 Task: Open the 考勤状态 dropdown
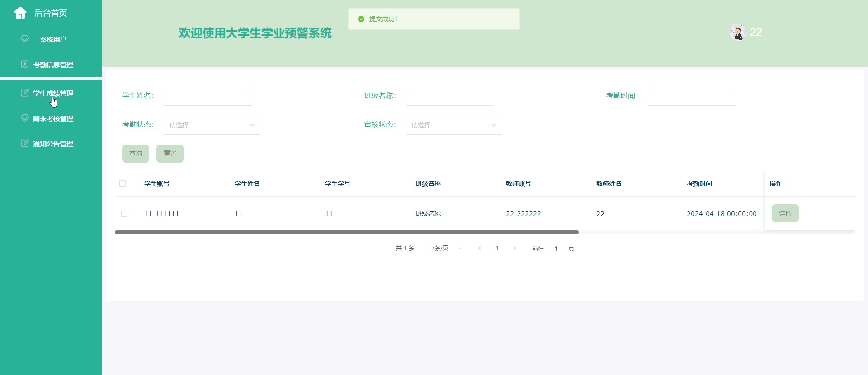pyautogui.click(x=212, y=125)
